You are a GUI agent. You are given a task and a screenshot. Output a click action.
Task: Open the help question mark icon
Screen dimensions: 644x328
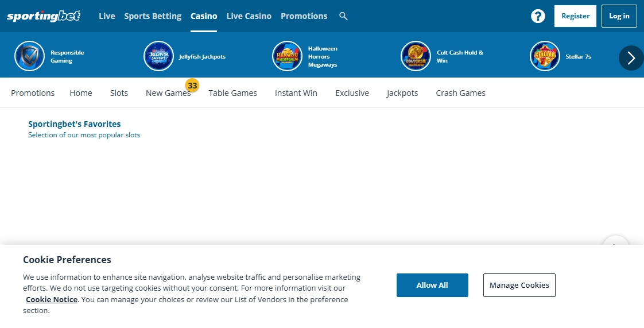pyautogui.click(x=538, y=16)
